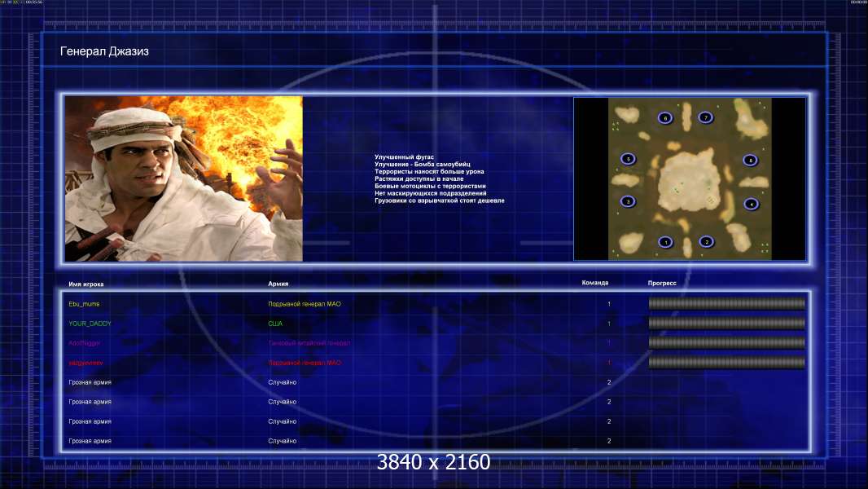The height and width of the screenshot is (489, 868).
Task: Click the 'Имя игрока' column header
Action: [85, 284]
